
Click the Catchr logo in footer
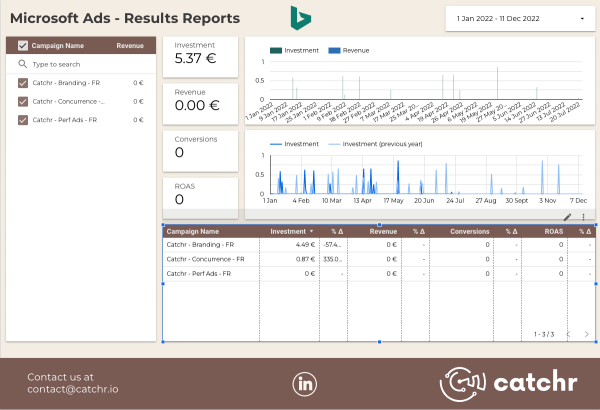(509, 384)
